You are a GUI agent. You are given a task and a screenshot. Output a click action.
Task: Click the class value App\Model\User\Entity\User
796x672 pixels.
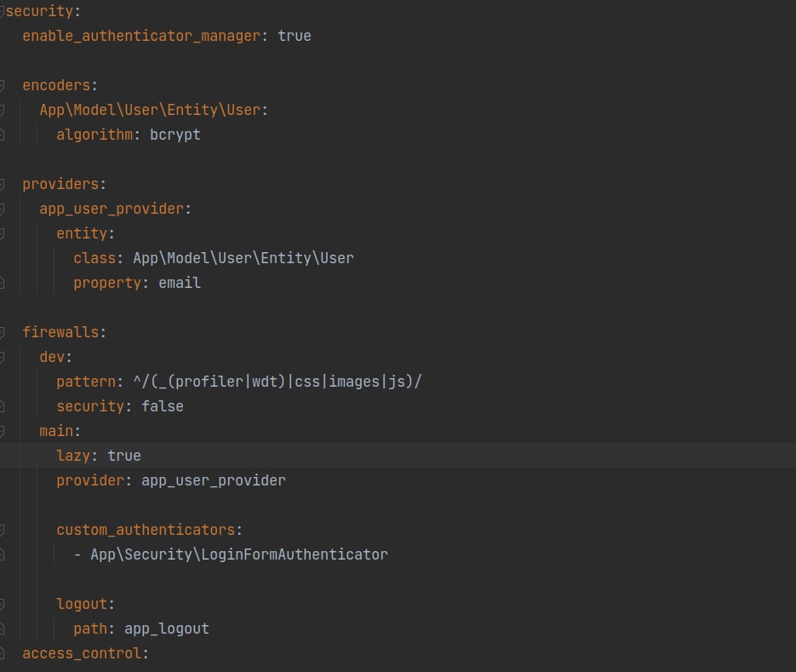(243, 258)
